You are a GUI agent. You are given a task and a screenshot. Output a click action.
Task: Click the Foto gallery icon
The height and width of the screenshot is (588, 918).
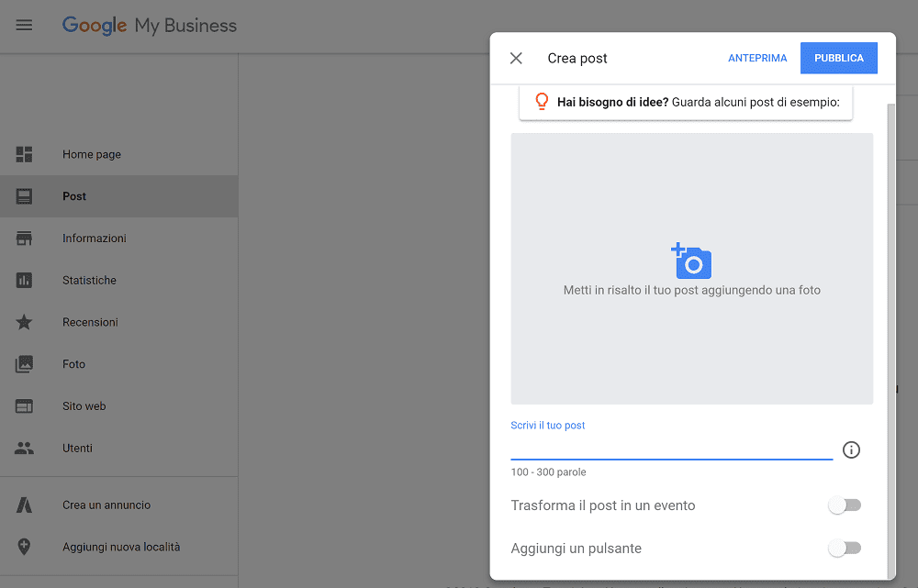point(24,364)
